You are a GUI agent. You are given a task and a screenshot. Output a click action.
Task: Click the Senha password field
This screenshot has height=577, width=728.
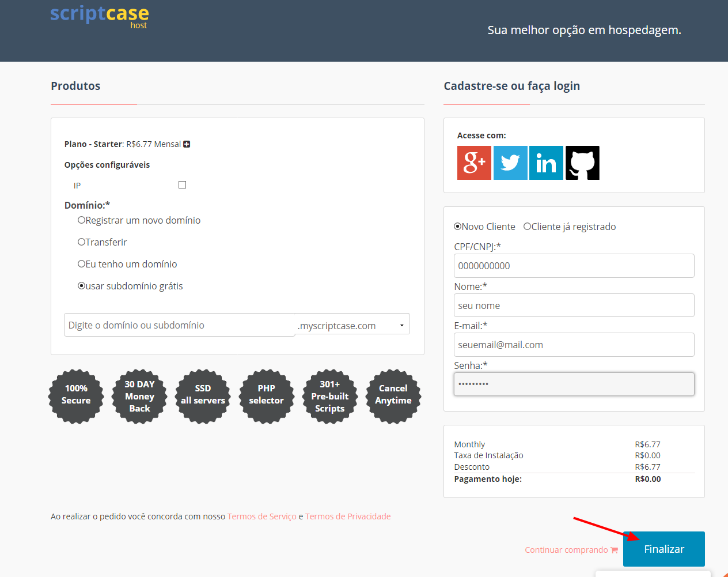pos(574,384)
